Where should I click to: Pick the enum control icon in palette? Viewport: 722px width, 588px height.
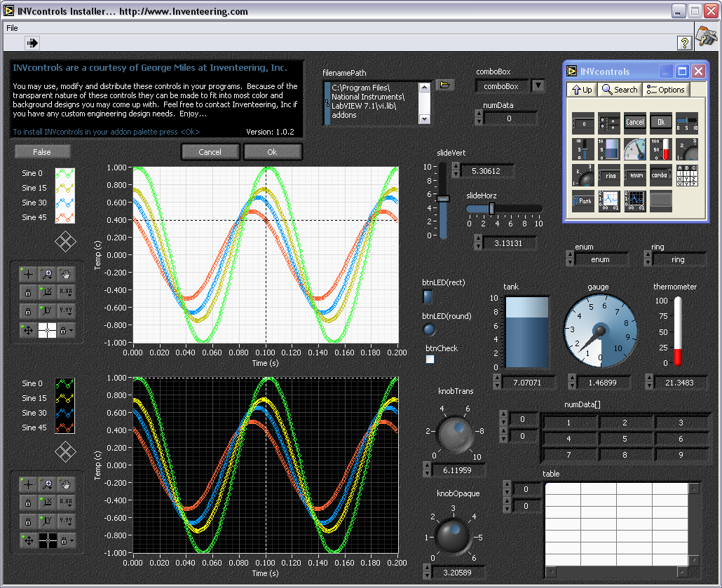[x=635, y=175]
